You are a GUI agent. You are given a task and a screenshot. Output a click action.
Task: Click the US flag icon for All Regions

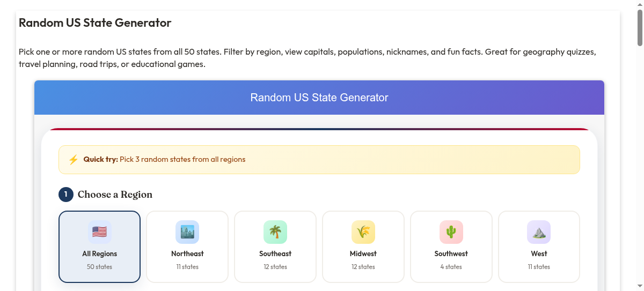pyautogui.click(x=99, y=232)
